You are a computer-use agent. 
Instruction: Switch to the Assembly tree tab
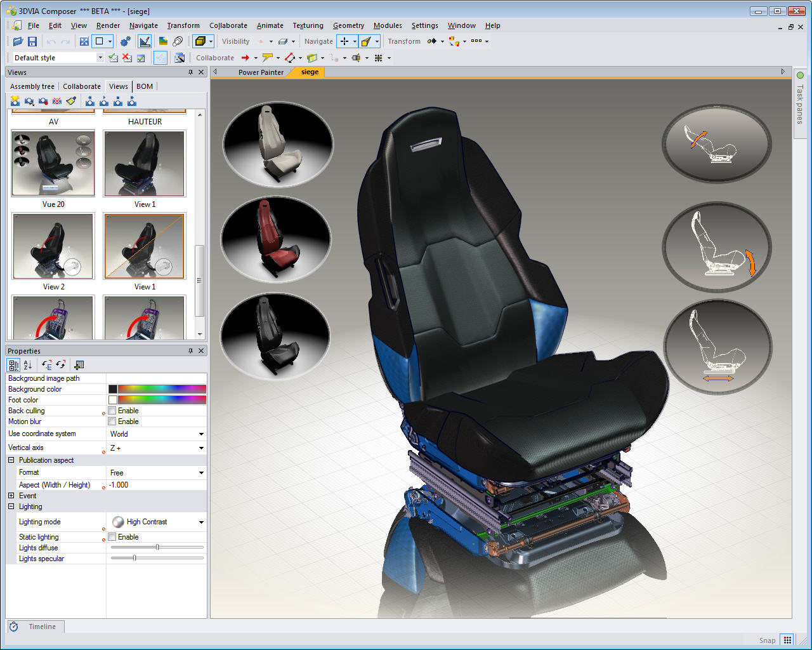(x=32, y=86)
